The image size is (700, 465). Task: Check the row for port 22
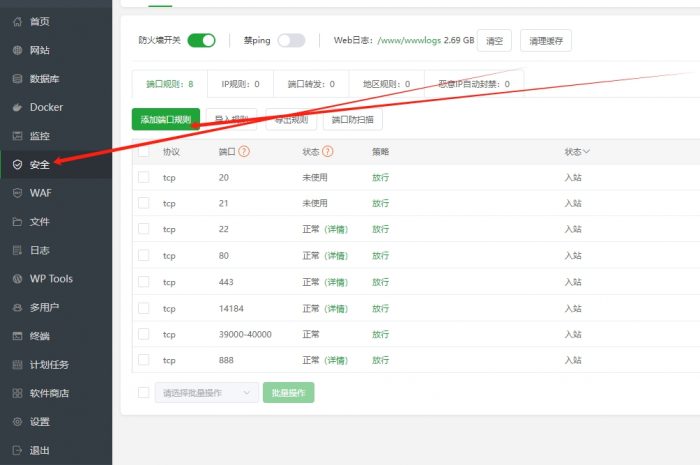[x=144, y=229]
